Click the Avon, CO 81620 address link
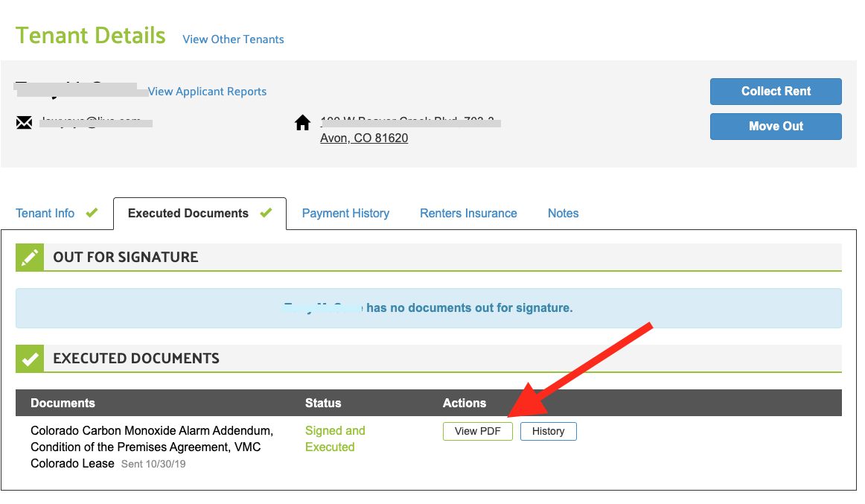 click(x=364, y=138)
